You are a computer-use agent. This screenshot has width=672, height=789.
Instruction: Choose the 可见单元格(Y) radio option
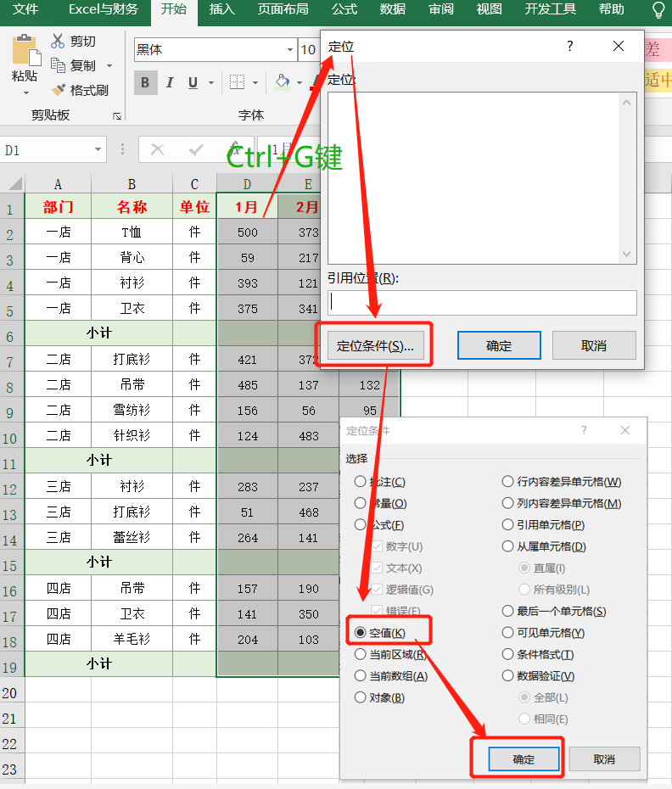[508, 633]
